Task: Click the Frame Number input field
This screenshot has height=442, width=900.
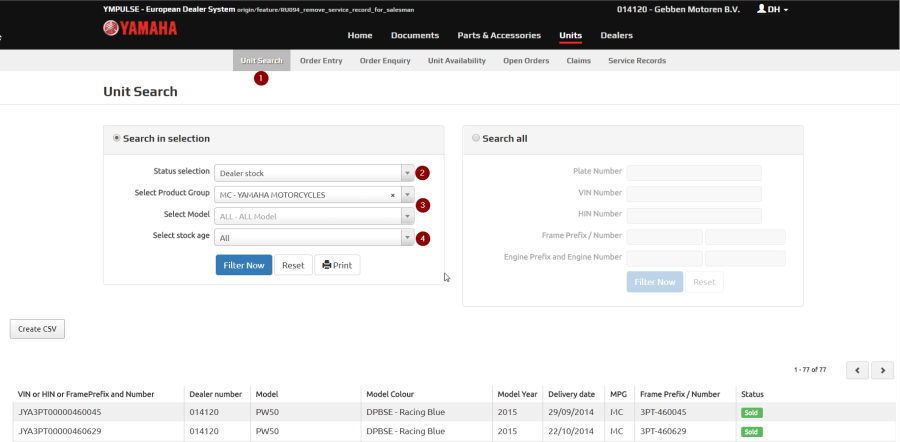Action: 745,237
